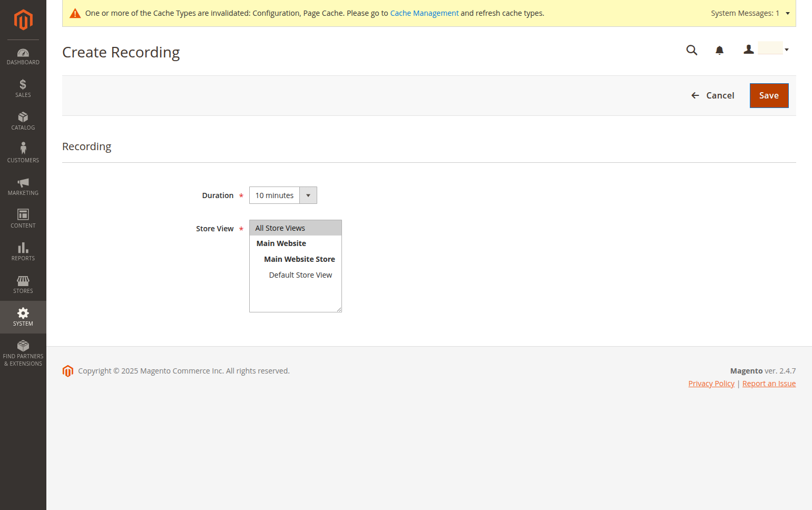Image resolution: width=812 pixels, height=510 pixels.
Task: Click the footer Magento logo
Action: point(68,371)
